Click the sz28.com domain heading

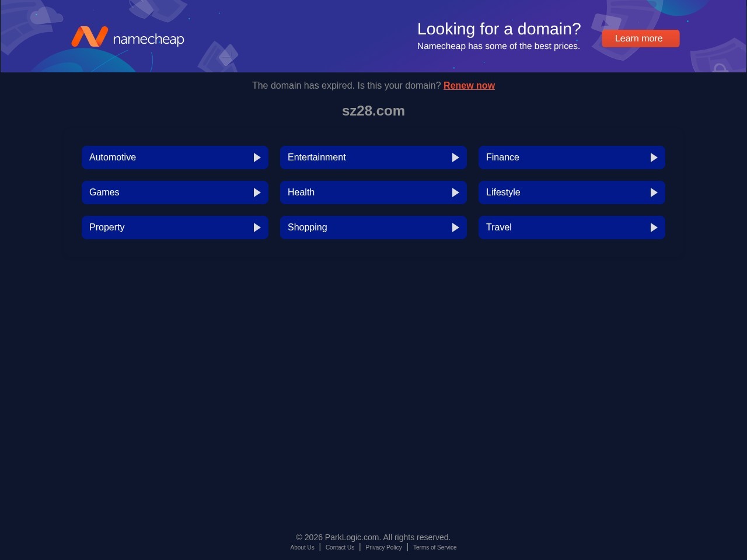pyautogui.click(x=373, y=111)
